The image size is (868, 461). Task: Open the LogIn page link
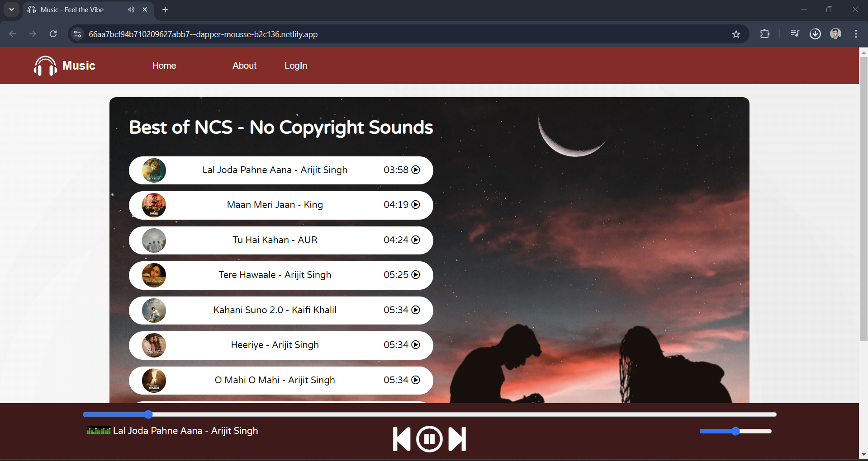296,66
